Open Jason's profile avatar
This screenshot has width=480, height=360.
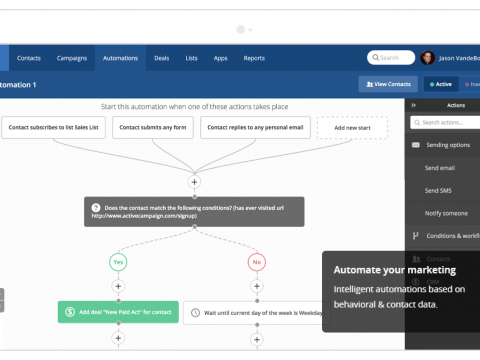[427, 58]
